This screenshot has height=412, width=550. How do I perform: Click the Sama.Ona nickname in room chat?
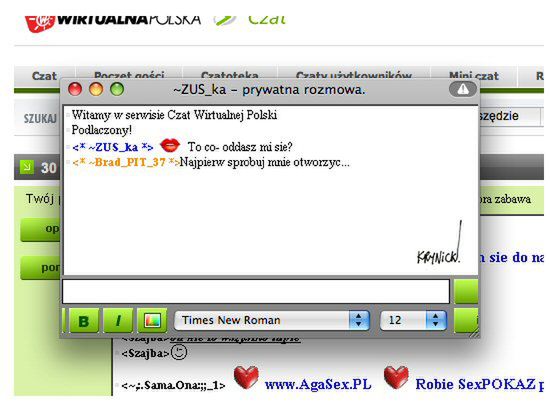(x=173, y=386)
